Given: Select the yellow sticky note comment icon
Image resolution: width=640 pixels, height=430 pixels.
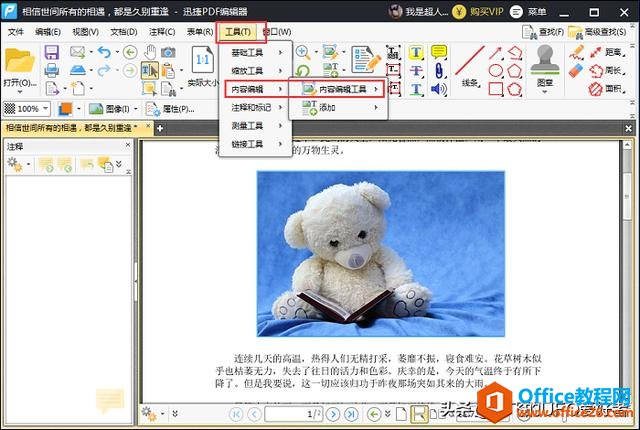Looking at the screenshot, I should (x=438, y=52).
